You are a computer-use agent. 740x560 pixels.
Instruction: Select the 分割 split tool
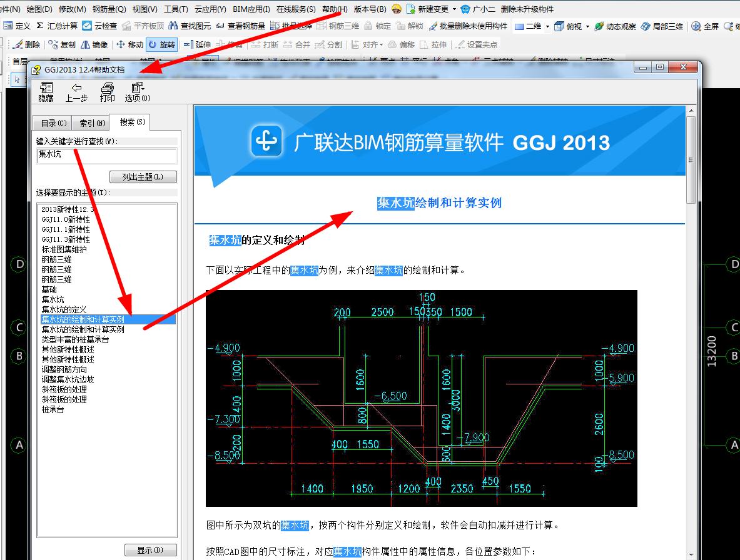point(328,44)
